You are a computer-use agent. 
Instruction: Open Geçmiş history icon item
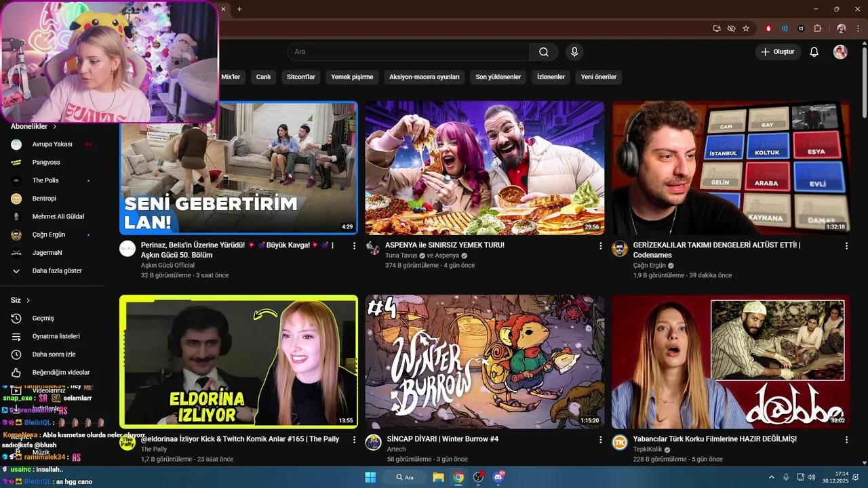[16, 319]
